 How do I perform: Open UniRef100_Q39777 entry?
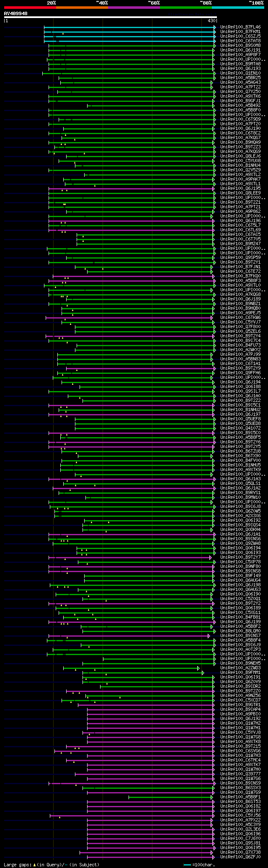point(240,774)
